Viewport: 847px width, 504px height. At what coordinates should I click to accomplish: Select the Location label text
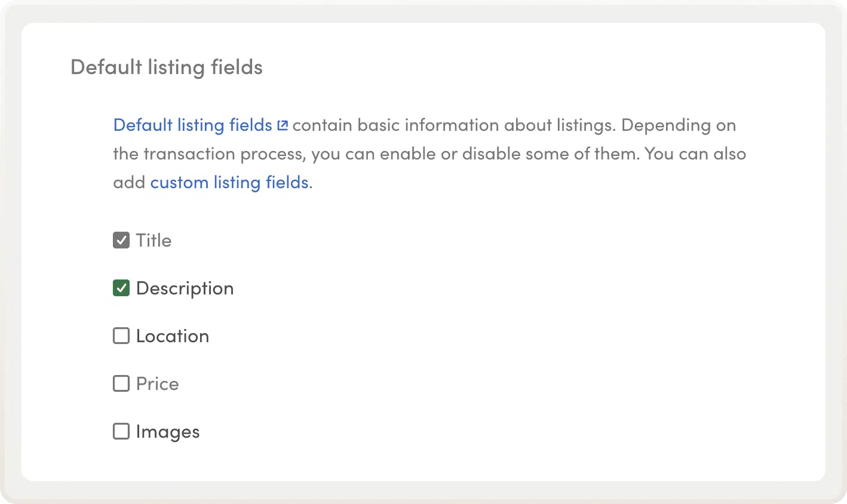pos(173,336)
